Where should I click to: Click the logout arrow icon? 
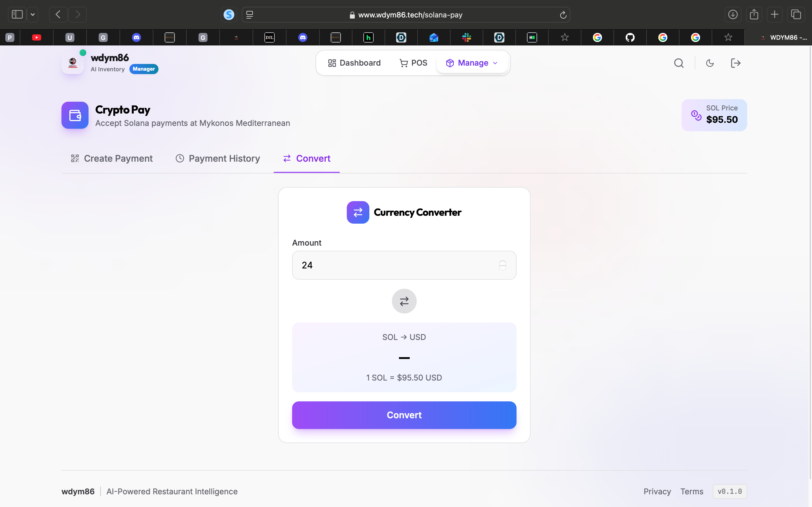pos(736,63)
